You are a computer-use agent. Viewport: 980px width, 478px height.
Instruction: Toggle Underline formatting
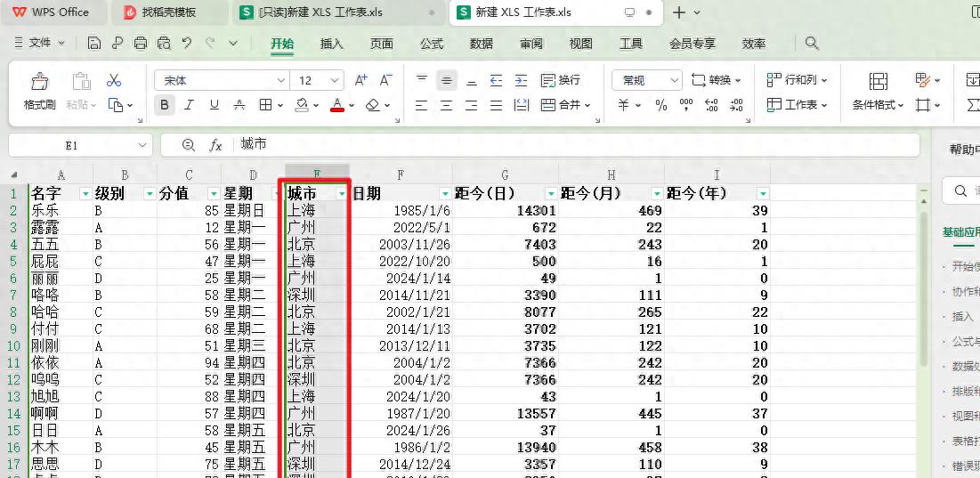tap(215, 105)
